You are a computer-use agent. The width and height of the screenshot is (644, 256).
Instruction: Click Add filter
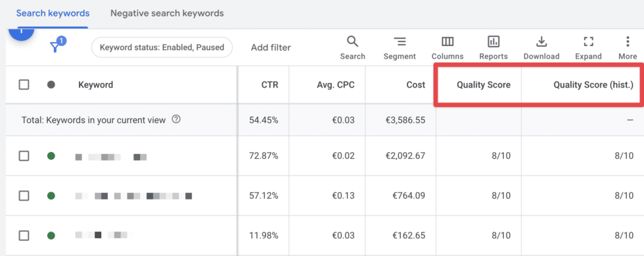click(271, 47)
